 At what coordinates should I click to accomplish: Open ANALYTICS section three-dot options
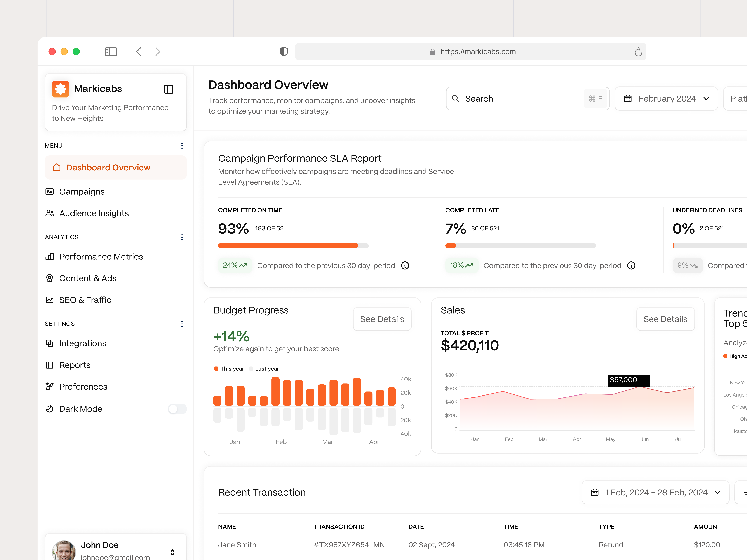click(182, 237)
